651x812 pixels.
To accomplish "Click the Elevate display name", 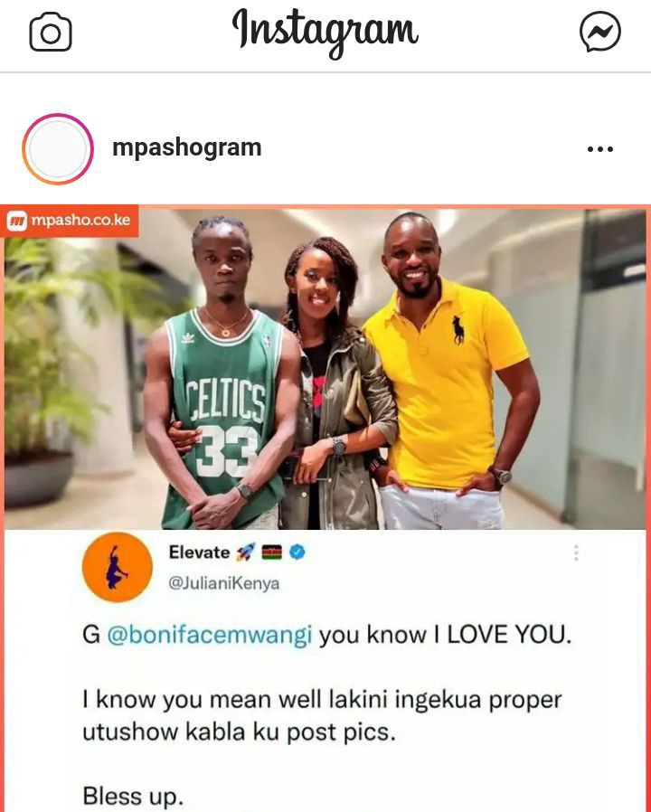I will coord(200,552).
